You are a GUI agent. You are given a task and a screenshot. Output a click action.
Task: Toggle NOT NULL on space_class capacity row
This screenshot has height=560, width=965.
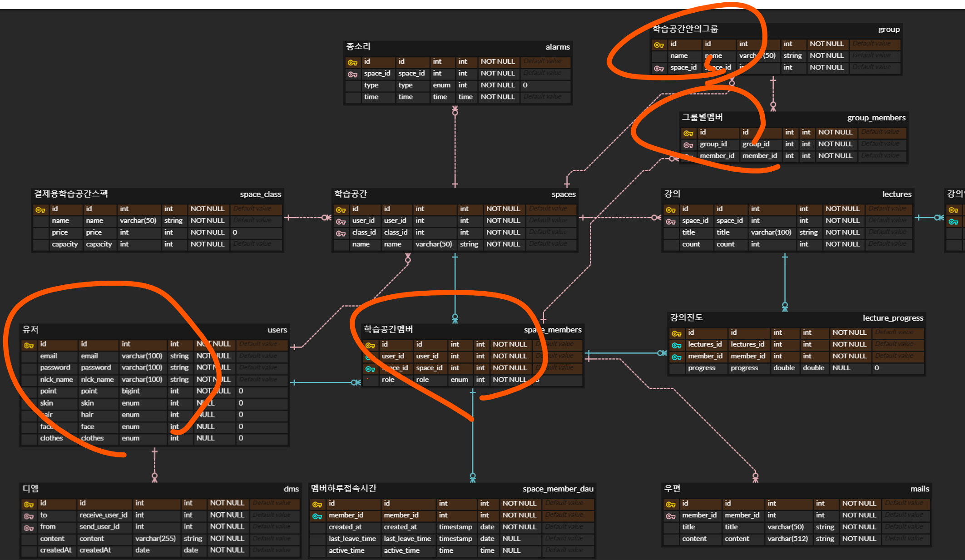(x=208, y=244)
